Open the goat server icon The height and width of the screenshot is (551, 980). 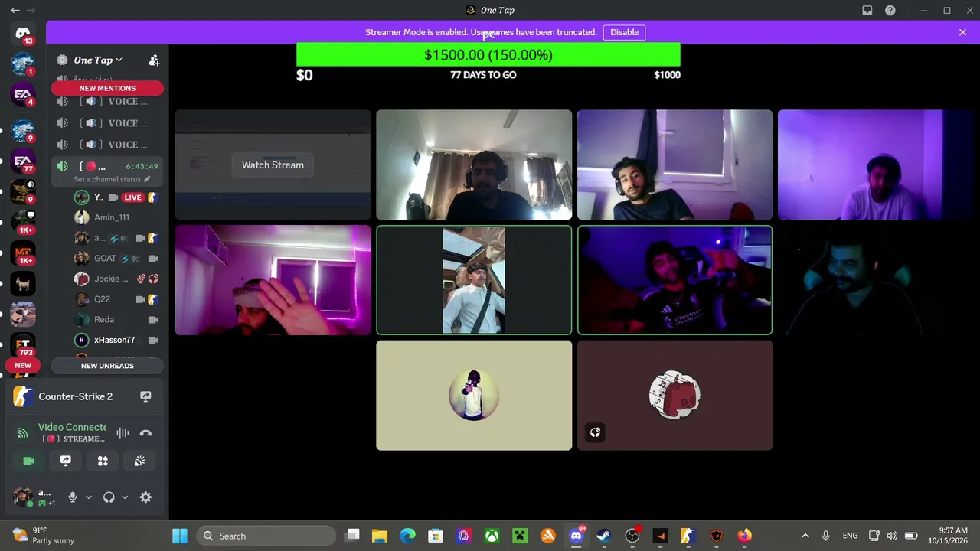[x=23, y=285]
